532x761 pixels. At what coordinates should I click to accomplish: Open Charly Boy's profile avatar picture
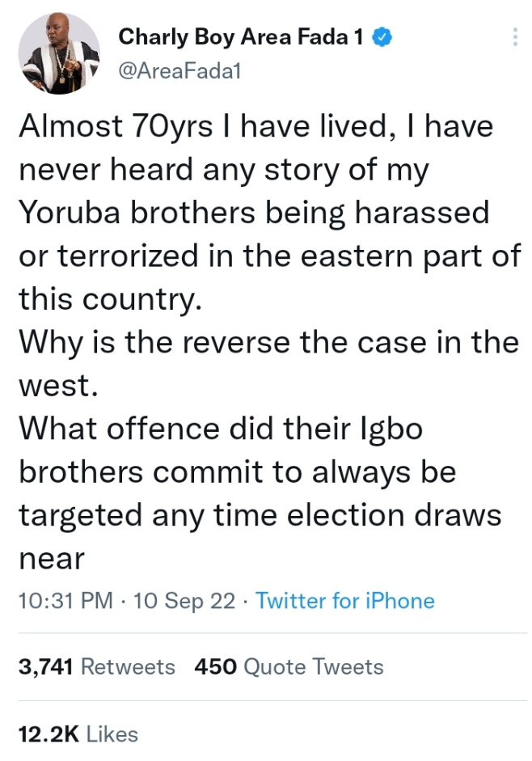(x=59, y=53)
